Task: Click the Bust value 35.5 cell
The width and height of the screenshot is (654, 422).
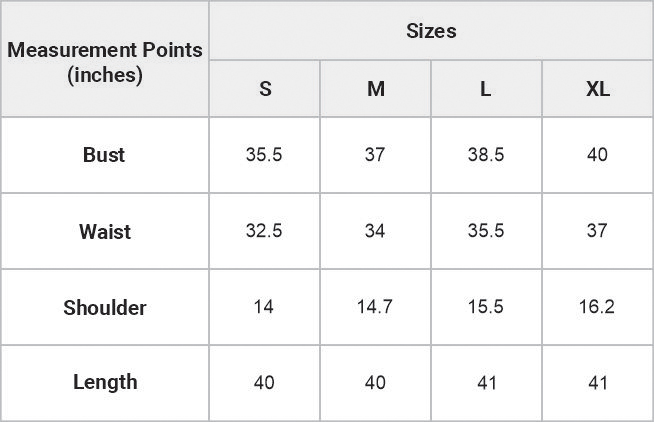Action: [x=264, y=155]
